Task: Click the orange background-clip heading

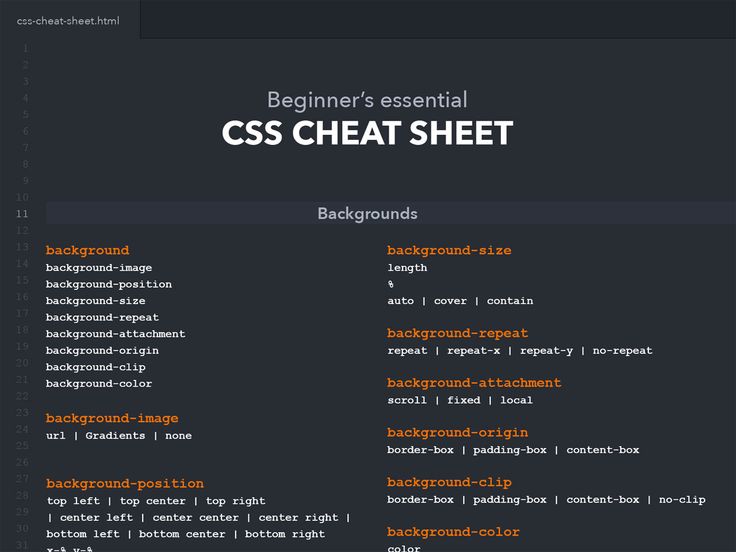Action: [x=449, y=482]
